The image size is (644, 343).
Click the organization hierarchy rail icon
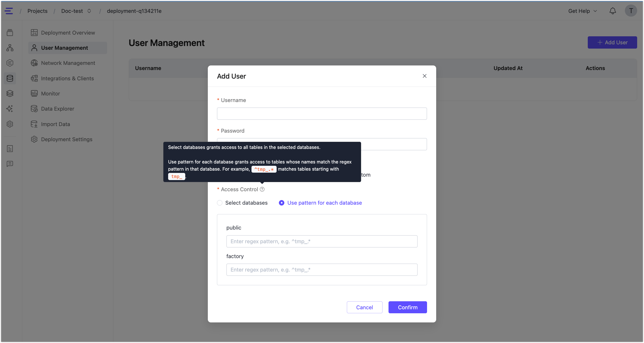(10, 48)
